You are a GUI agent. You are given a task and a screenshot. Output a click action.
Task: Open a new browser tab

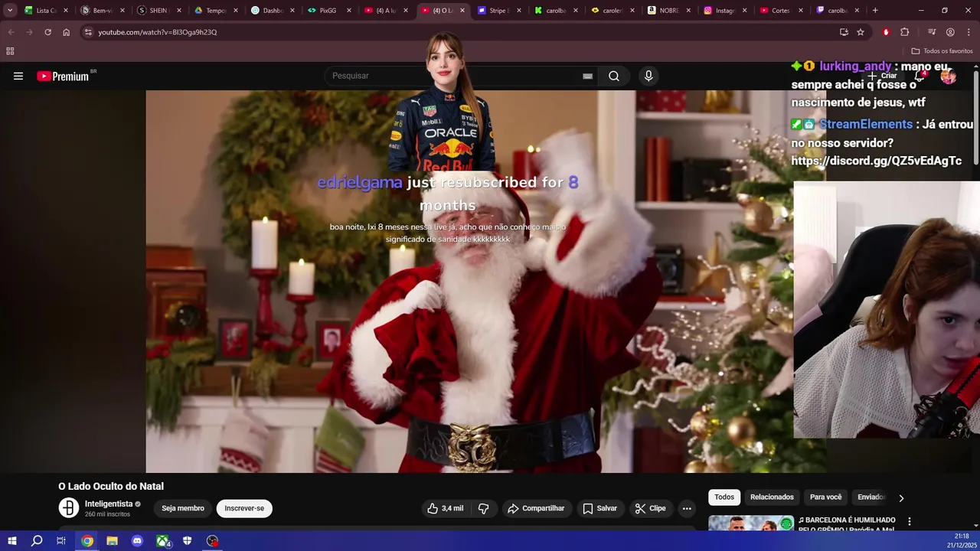pyautogui.click(x=875, y=11)
